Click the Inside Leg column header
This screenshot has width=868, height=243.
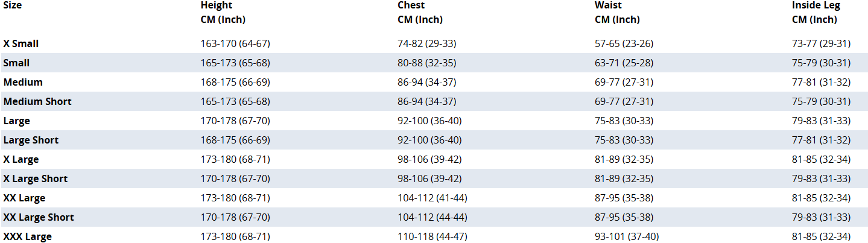(816, 12)
